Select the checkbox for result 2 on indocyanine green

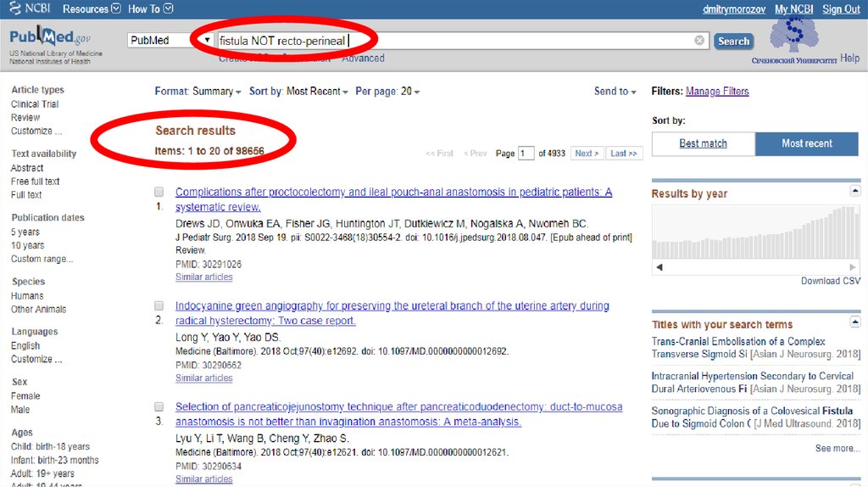(159, 306)
